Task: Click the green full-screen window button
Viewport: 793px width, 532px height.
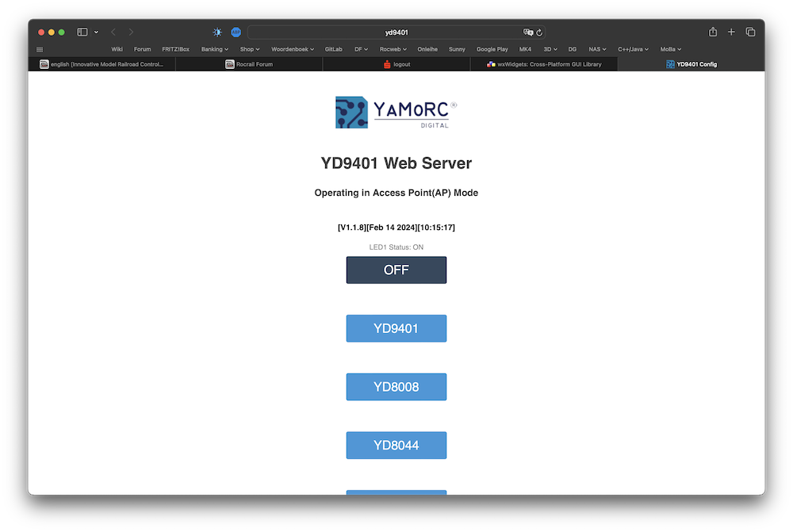Action: click(62, 33)
